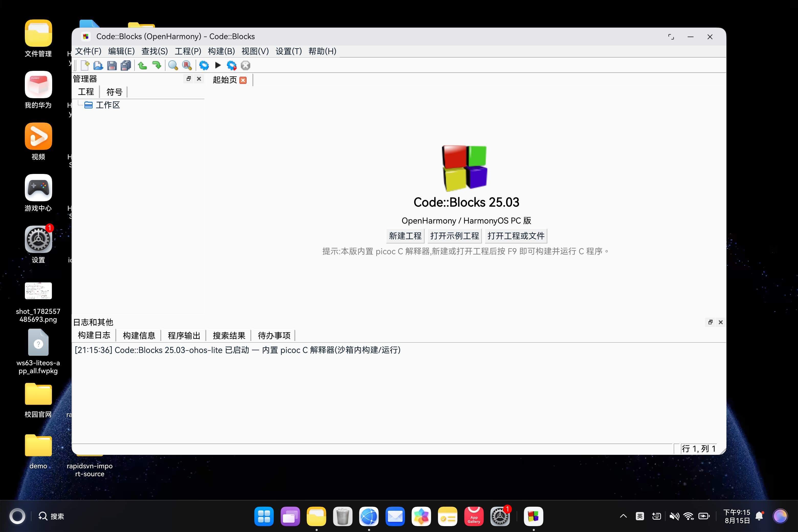This screenshot has height=532, width=798.
Task: Click the Code::Blocks icon in the dock
Action: click(x=533, y=516)
